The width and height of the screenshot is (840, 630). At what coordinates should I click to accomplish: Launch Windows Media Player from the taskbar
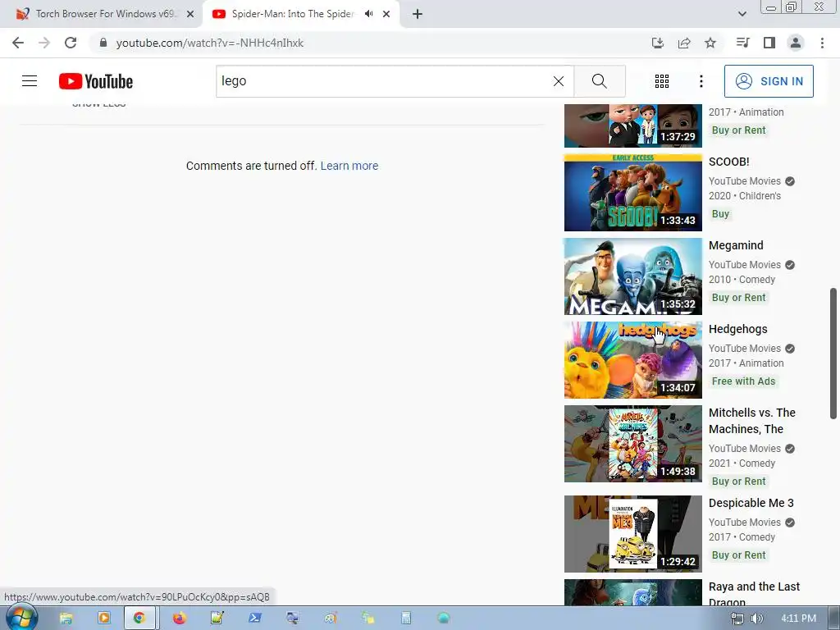pos(103,619)
